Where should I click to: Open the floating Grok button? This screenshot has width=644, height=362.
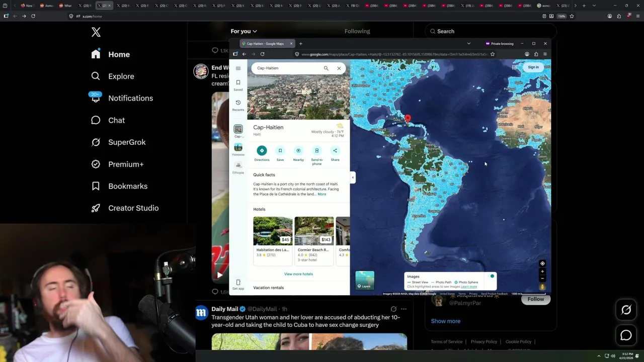626,310
